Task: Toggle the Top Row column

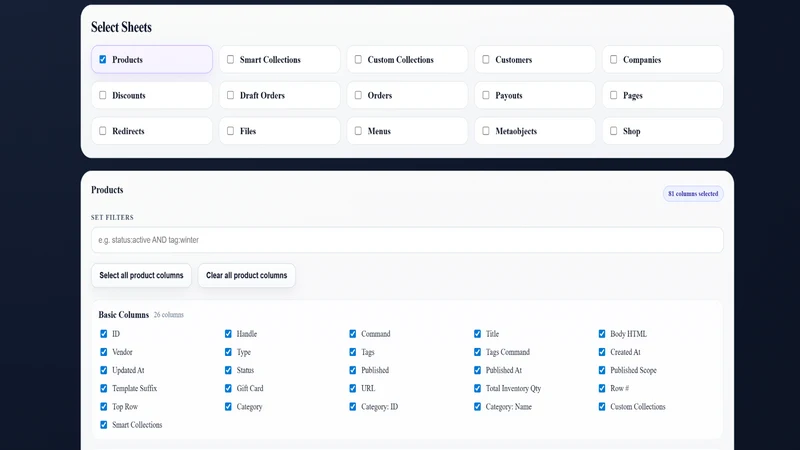Action: click(x=104, y=407)
